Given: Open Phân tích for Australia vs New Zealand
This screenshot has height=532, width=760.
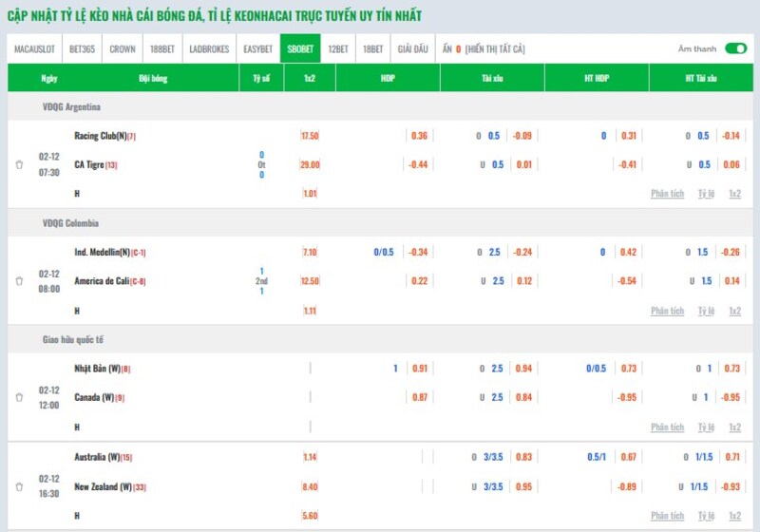Looking at the screenshot, I should pyautogui.click(x=667, y=516).
